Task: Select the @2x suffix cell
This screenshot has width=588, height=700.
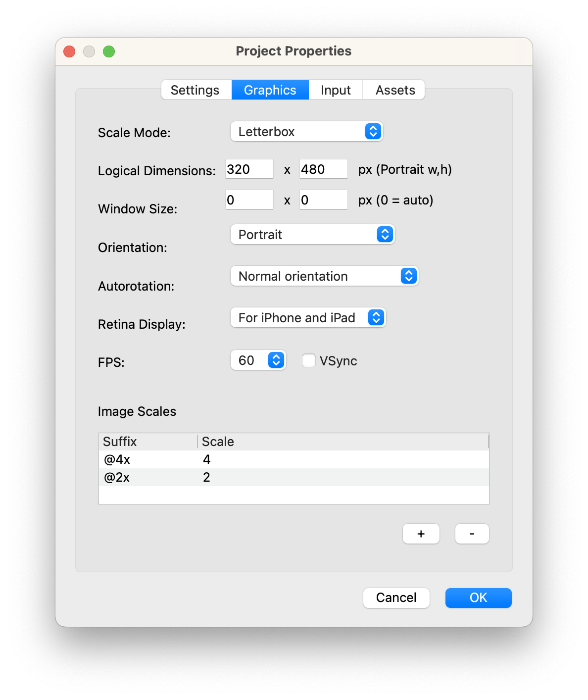Action: 148,477
